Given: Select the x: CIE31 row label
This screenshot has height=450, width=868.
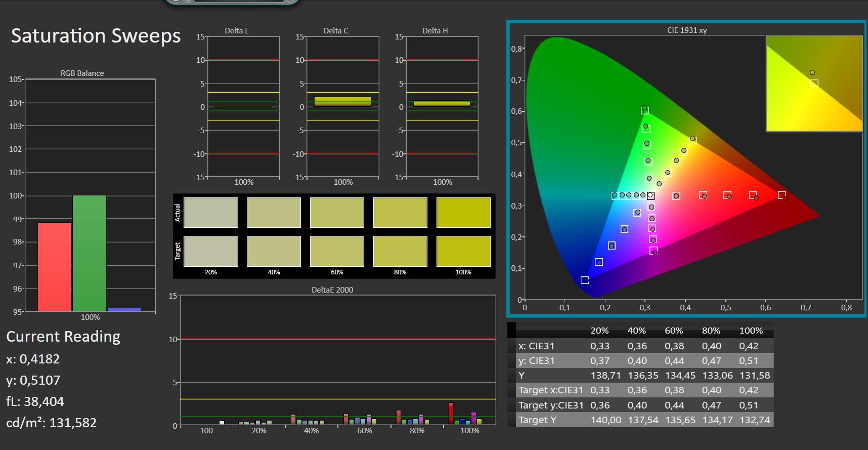Looking at the screenshot, I should click(x=536, y=346).
